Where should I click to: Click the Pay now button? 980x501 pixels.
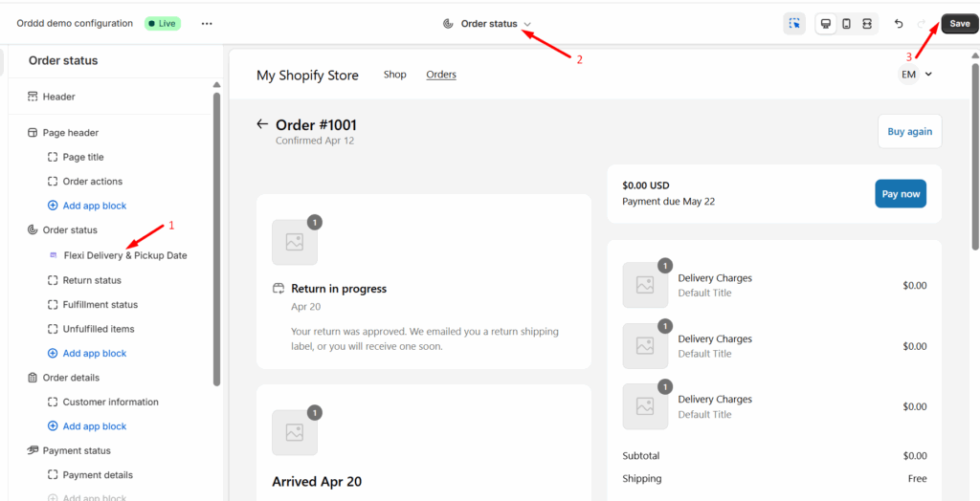[x=901, y=194]
